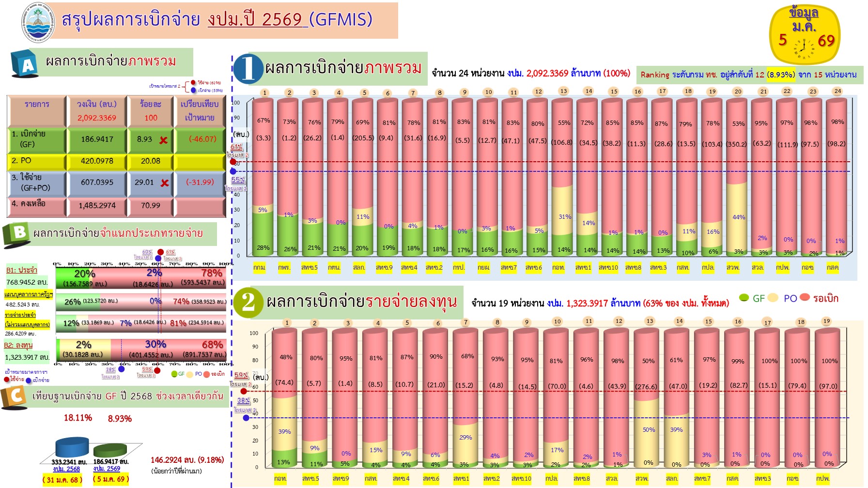Click the กกม axis label in overall chart
868x488 pixels.
pyautogui.click(x=259, y=268)
